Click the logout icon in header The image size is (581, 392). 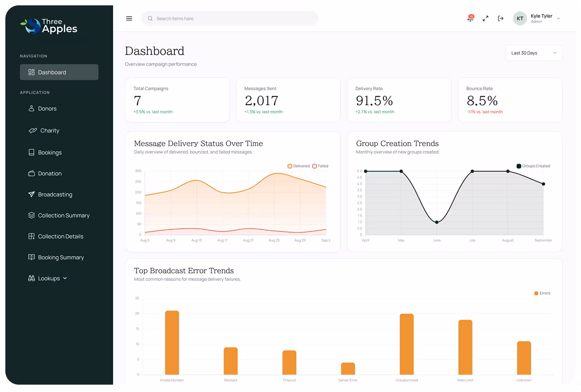501,18
